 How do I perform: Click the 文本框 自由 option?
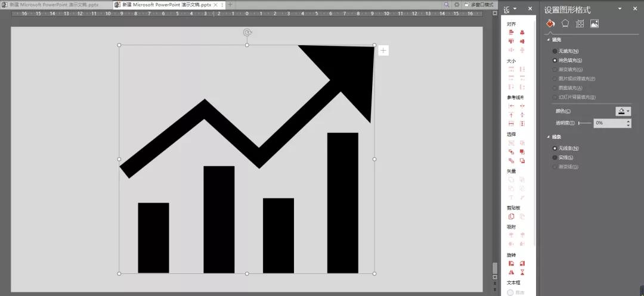click(516, 292)
